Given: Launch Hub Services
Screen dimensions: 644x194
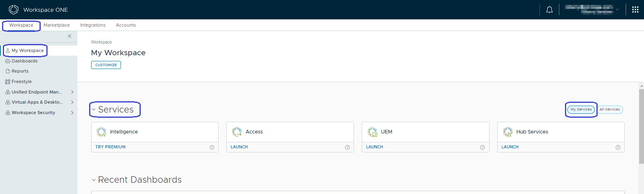Looking at the screenshot, I should pos(510,147).
